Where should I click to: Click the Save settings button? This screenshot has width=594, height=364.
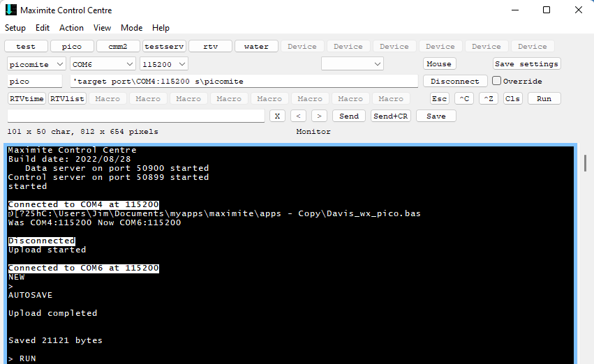(526, 64)
